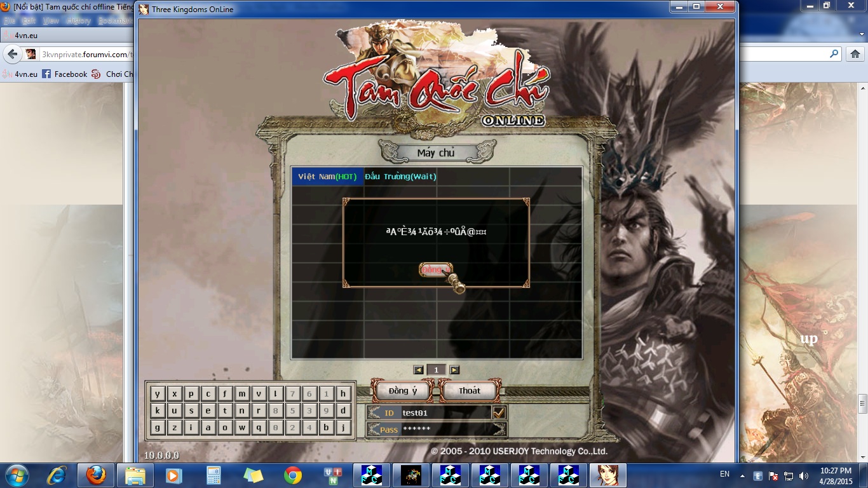Open Sticky Notes taskbar icon

(253, 475)
